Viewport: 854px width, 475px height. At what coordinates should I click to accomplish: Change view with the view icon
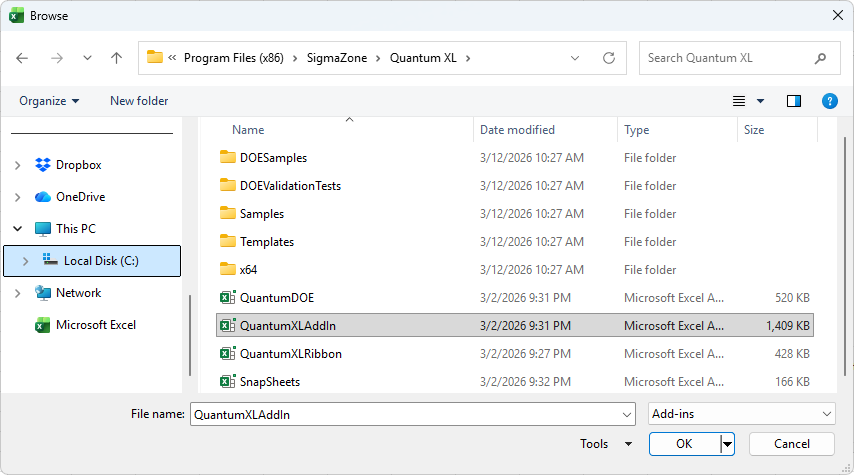point(739,101)
